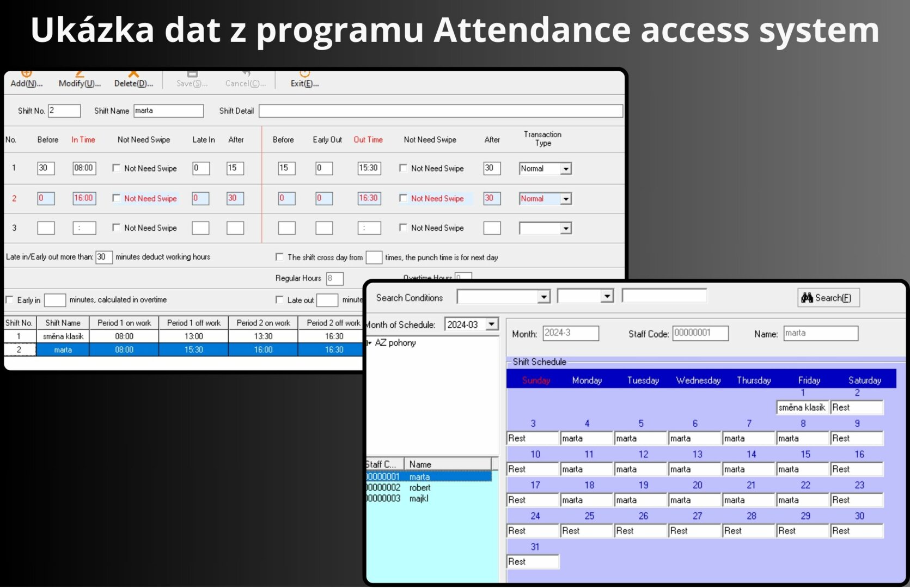Image resolution: width=910 pixels, height=588 pixels.
Task: Collapse the AZ pohony tree node
Action: click(370, 343)
